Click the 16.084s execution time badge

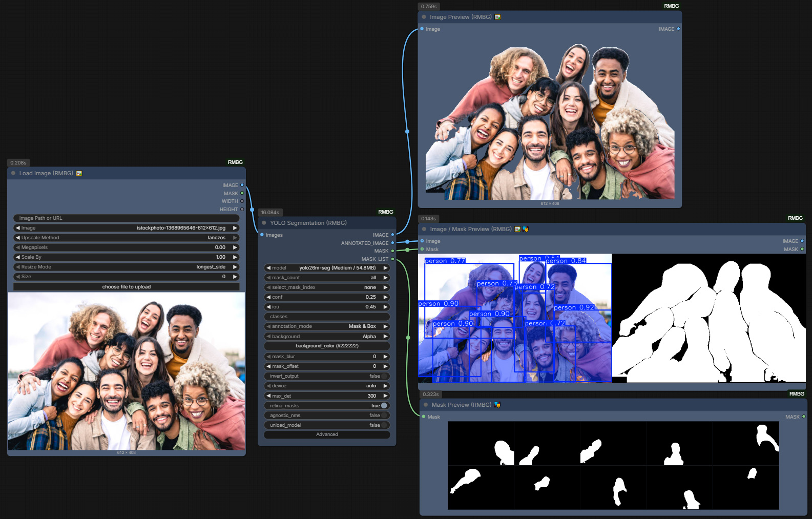click(x=270, y=212)
